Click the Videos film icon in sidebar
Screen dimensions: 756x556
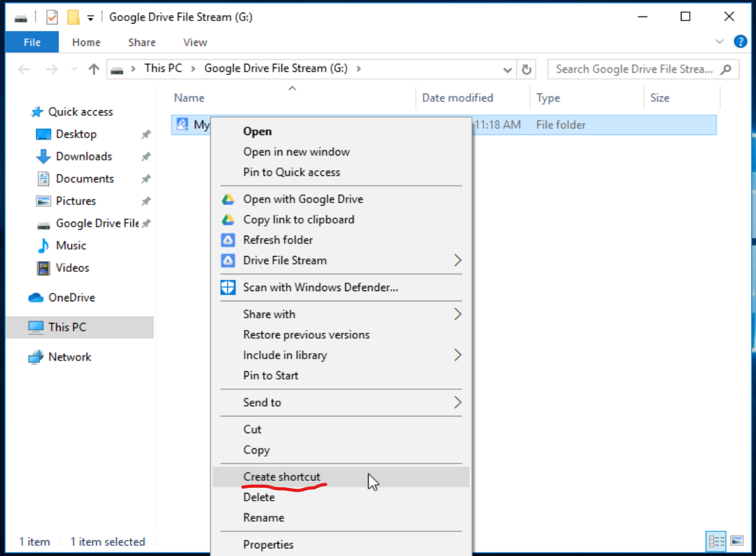[43, 268]
